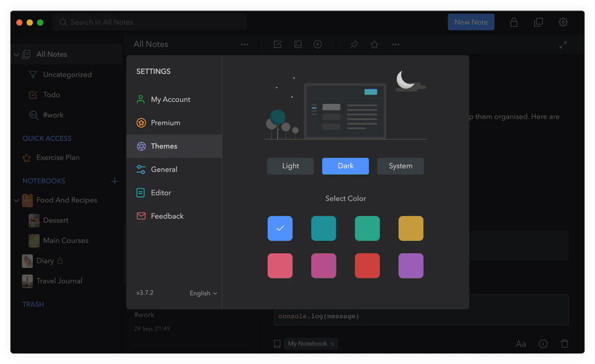Click the v3.7.2 version label
The height and width of the screenshot is (364, 595).
tap(145, 293)
